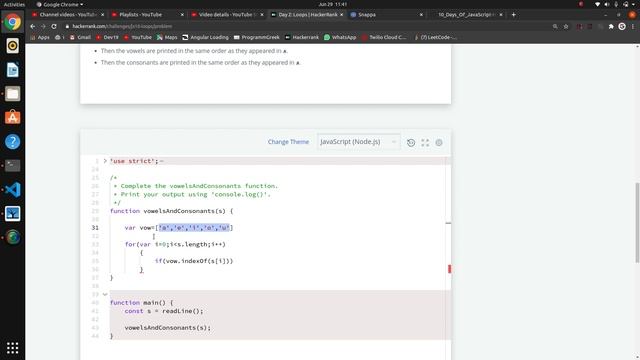Switch to the Snappa tab
The width and height of the screenshot is (640, 360).
click(387, 15)
